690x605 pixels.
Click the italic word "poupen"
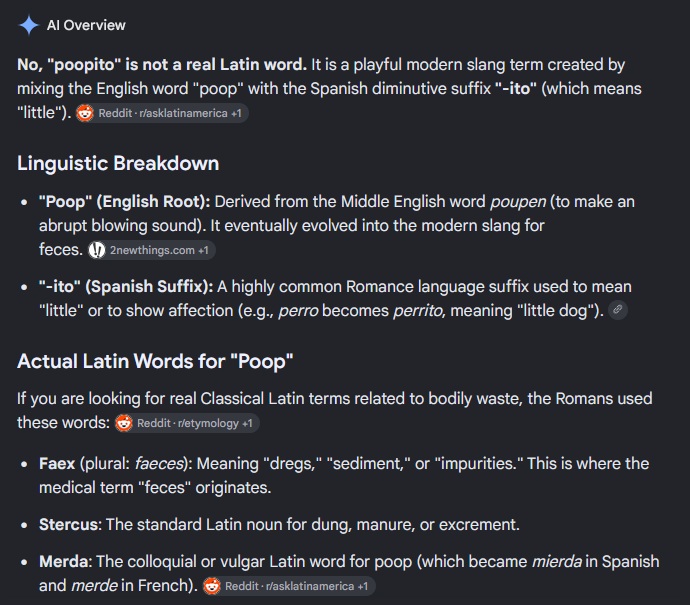click(x=518, y=202)
